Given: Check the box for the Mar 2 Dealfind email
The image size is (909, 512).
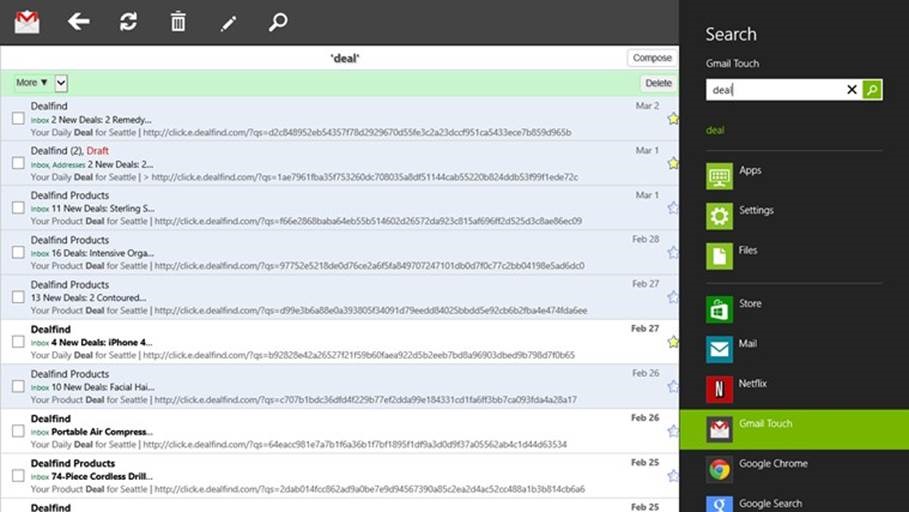Looking at the screenshot, I should [x=18, y=118].
